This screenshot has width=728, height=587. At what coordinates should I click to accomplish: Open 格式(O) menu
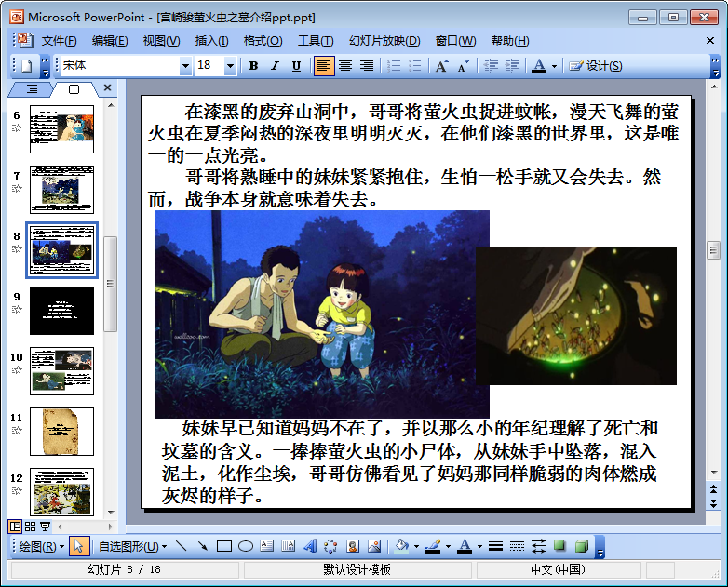point(263,41)
